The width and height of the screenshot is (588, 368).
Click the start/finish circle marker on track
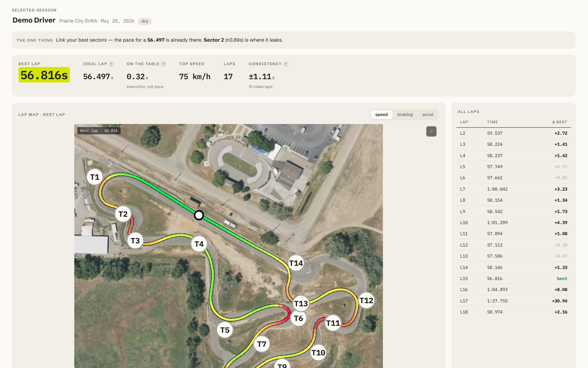tap(199, 215)
